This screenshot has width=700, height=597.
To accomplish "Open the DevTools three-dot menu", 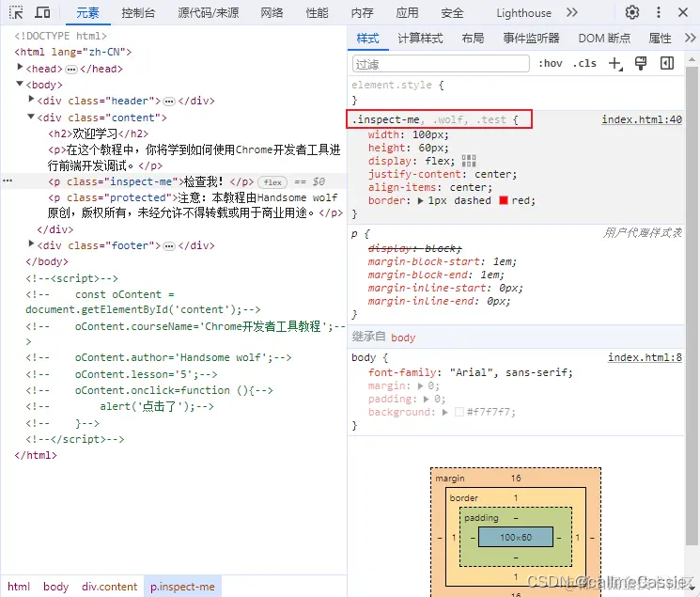I will (x=658, y=12).
